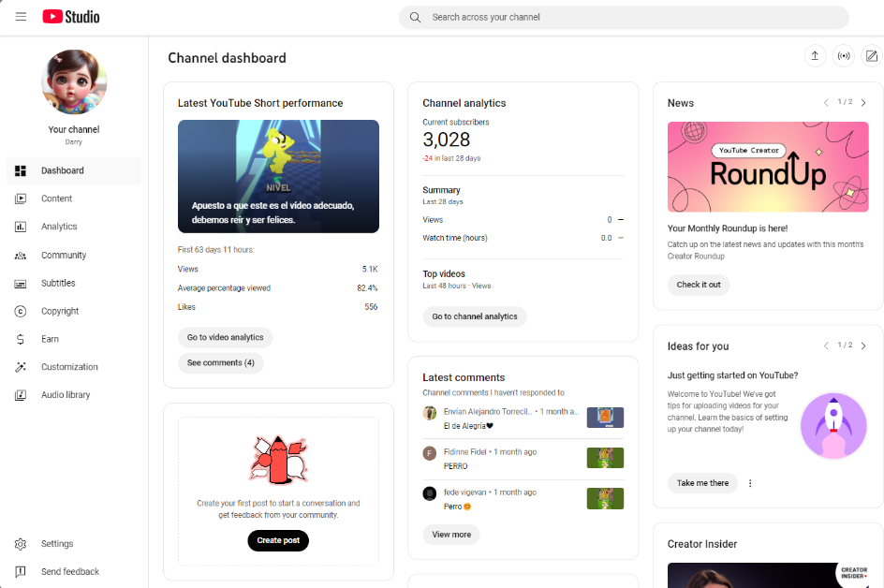Screen dimensions: 884x588
Task: Open the latest Short video thumbnail
Action: 278,176
